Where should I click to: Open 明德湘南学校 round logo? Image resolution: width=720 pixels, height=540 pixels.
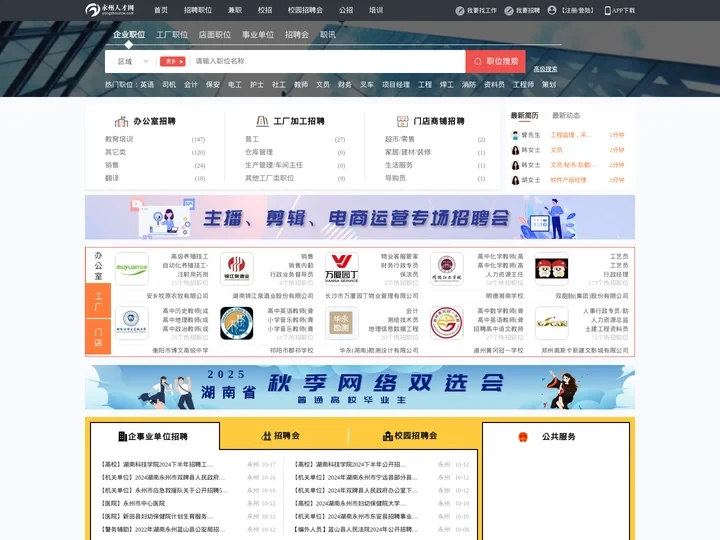pyautogui.click(x=447, y=269)
